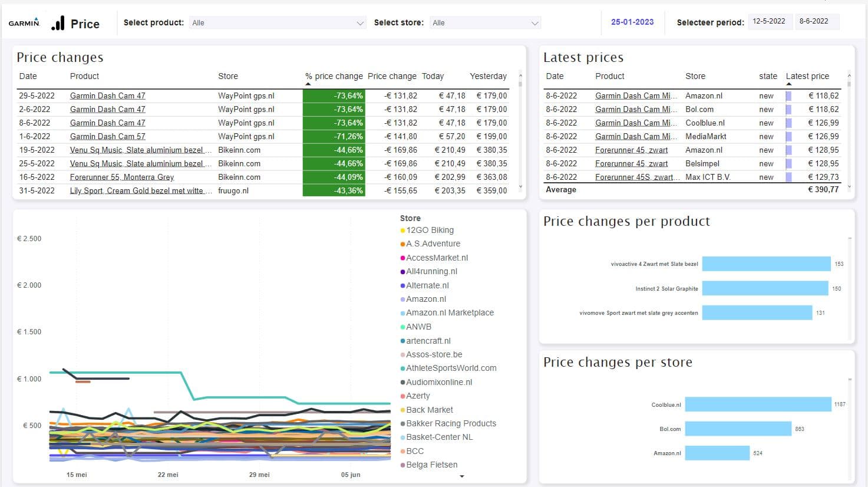Click the Instinct 2 Solar Graphite bar
Image resolution: width=868 pixels, height=487 pixels.
tap(765, 288)
